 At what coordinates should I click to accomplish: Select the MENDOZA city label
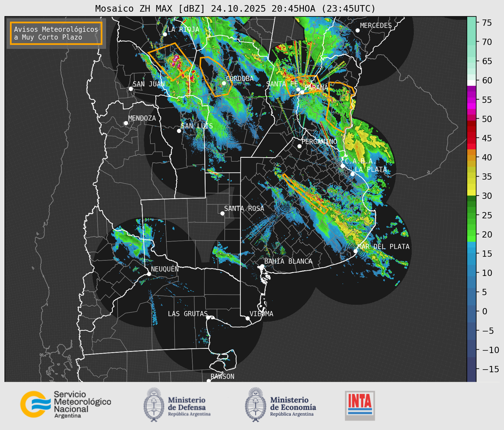pyautogui.click(x=142, y=118)
